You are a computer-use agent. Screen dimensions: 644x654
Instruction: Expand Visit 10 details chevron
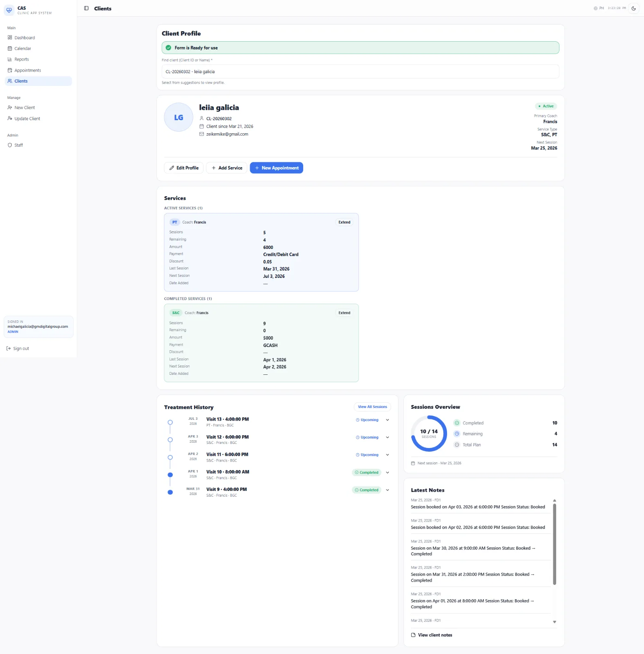click(387, 473)
